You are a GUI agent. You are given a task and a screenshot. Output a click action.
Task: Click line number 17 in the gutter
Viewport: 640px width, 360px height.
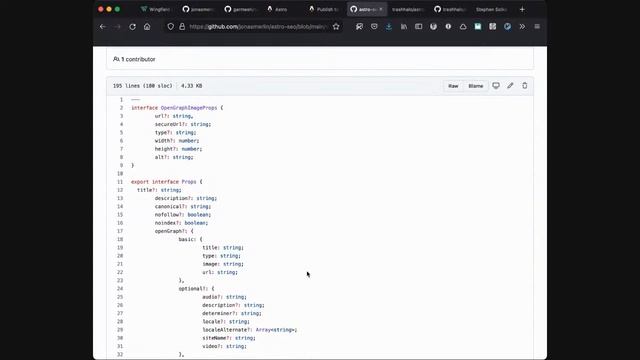click(x=120, y=231)
